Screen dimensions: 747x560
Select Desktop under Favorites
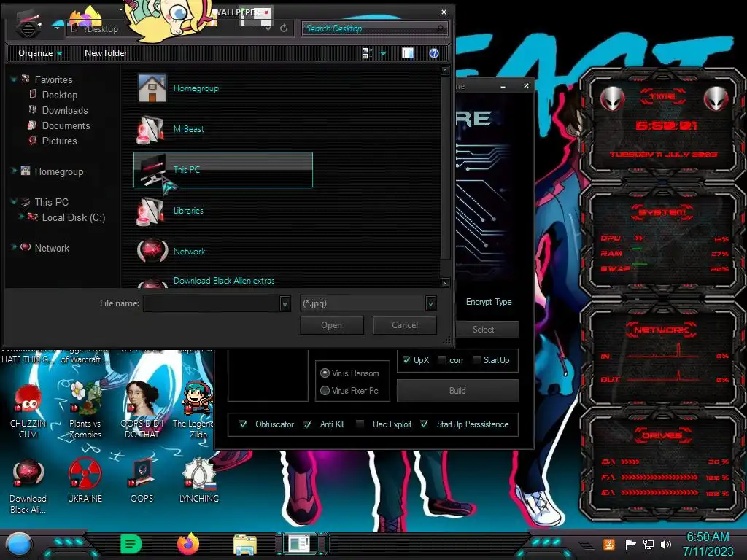point(60,96)
